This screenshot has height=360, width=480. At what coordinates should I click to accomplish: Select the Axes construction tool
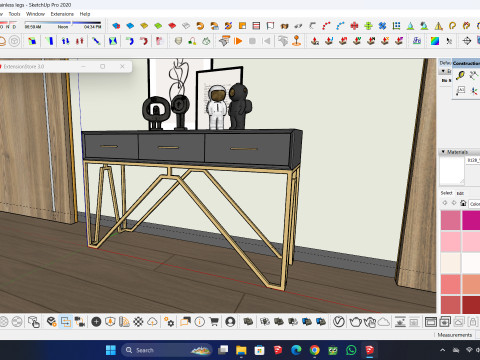474,90
